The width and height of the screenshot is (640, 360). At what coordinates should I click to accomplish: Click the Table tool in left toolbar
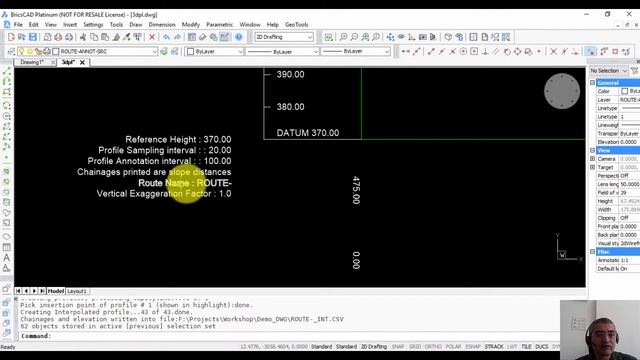[7, 247]
